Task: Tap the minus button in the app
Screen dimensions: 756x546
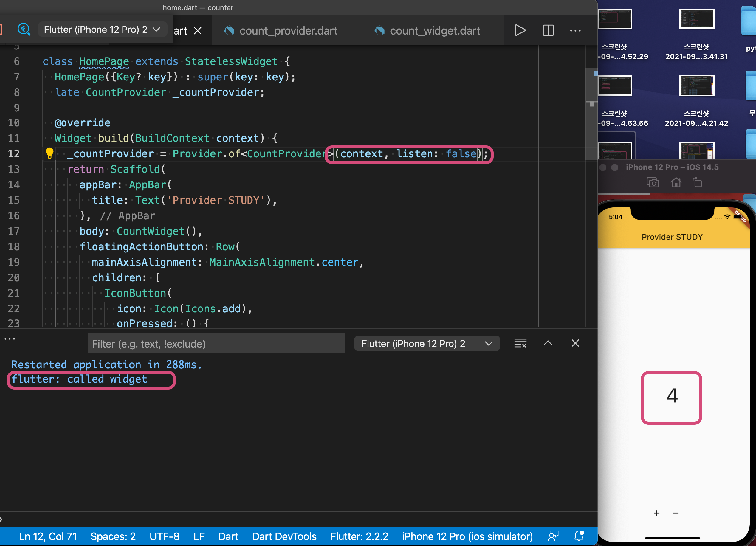Action: pos(676,513)
